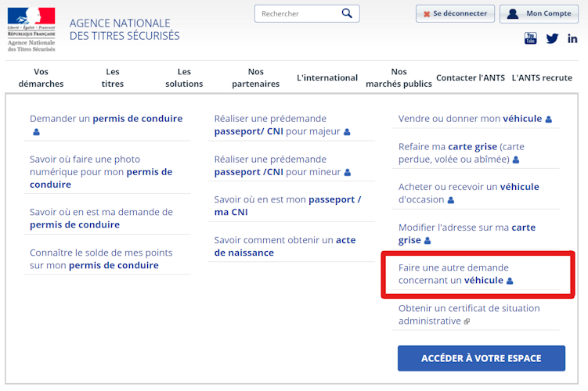Open Connaître le solde de mes points link
588x391 pixels.
[x=101, y=259]
